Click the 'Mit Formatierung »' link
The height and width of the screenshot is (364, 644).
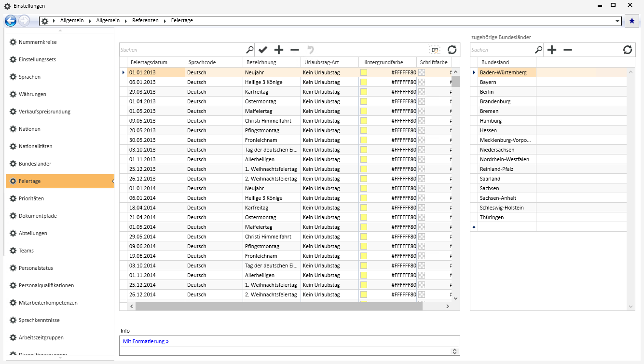point(146,341)
